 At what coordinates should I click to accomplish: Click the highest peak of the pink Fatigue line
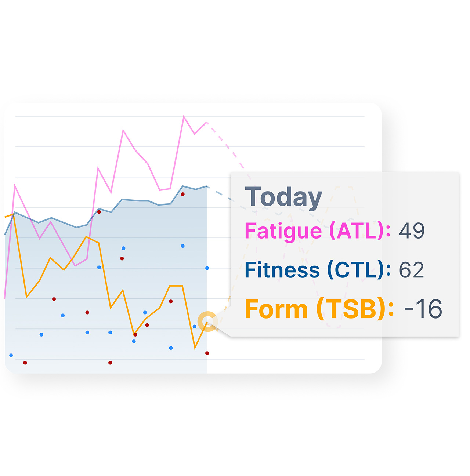click(x=184, y=117)
